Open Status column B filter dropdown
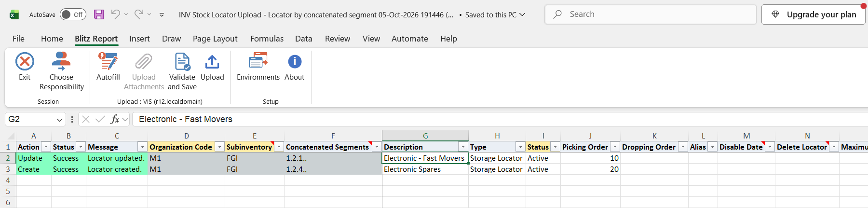Image resolution: width=868 pixels, height=208 pixels. [x=81, y=147]
